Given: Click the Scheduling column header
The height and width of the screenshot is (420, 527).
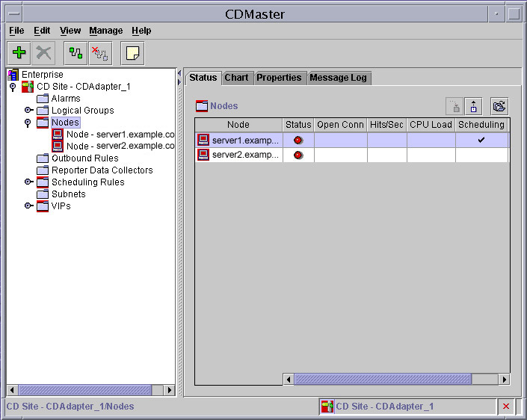Looking at the screenshot, I should coord(481,125).
